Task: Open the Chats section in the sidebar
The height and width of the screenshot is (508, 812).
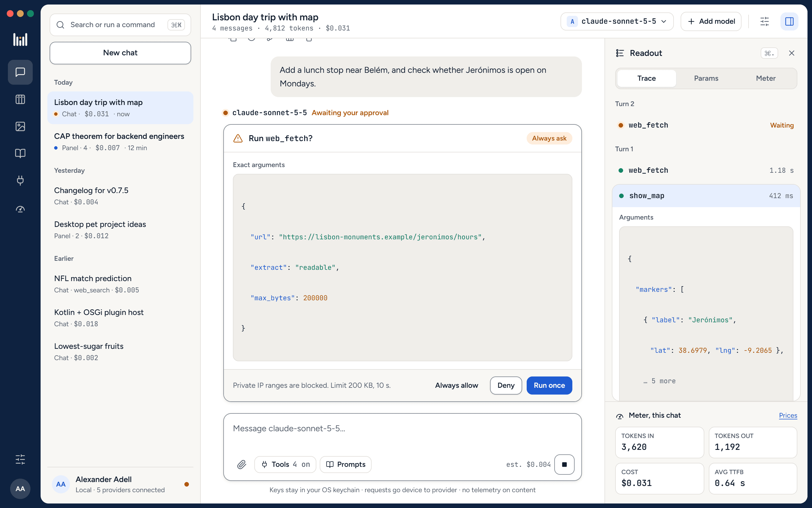Action: click(20, 72)
